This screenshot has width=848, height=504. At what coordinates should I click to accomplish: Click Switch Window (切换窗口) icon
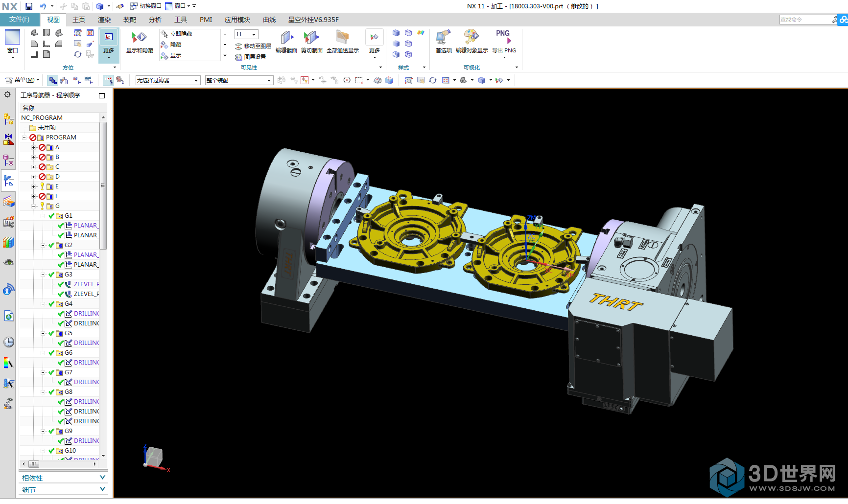point(145,6)
